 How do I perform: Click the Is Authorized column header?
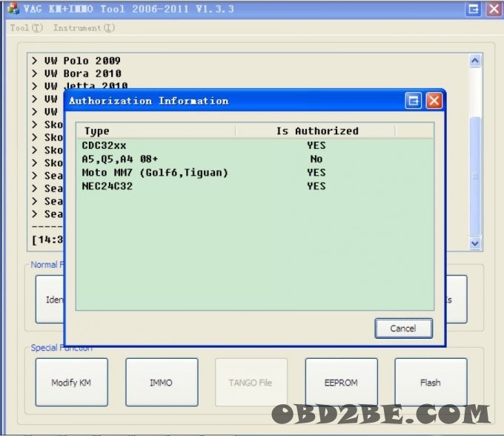(316, 131)
